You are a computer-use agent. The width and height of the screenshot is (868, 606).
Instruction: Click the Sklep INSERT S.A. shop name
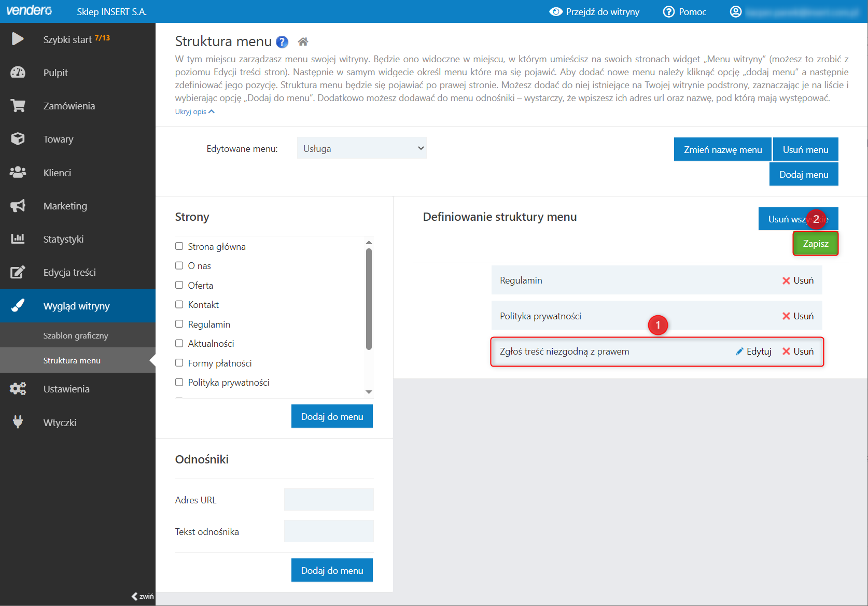pos(111,11)
